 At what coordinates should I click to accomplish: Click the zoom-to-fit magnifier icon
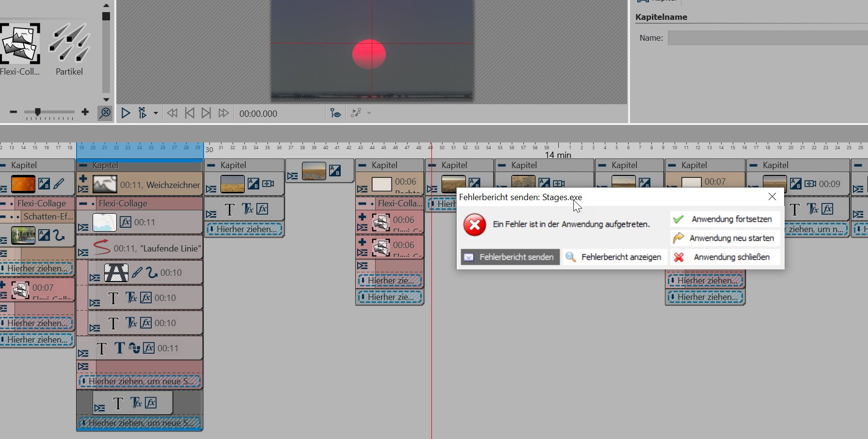[105, 113]
